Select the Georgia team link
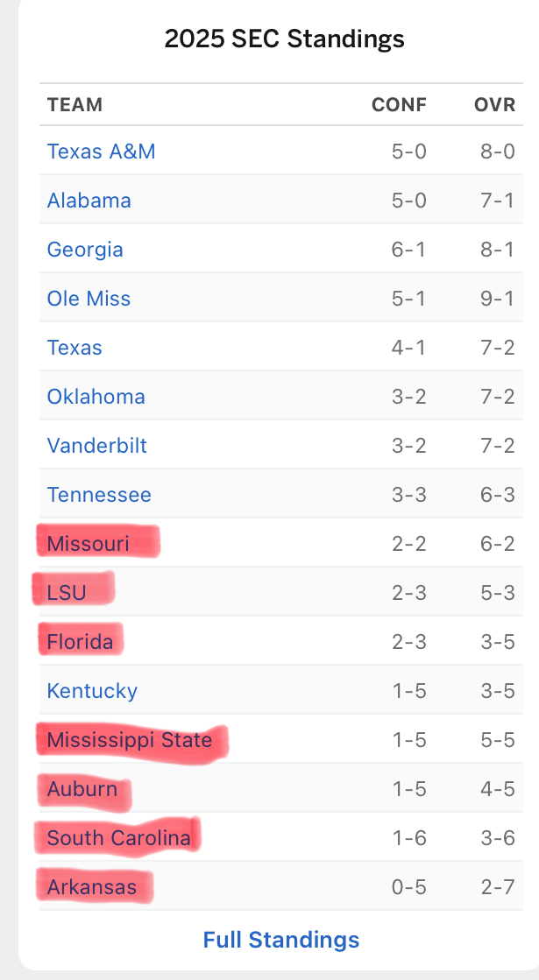Viewport: 539px width, 980px height. 85,250
